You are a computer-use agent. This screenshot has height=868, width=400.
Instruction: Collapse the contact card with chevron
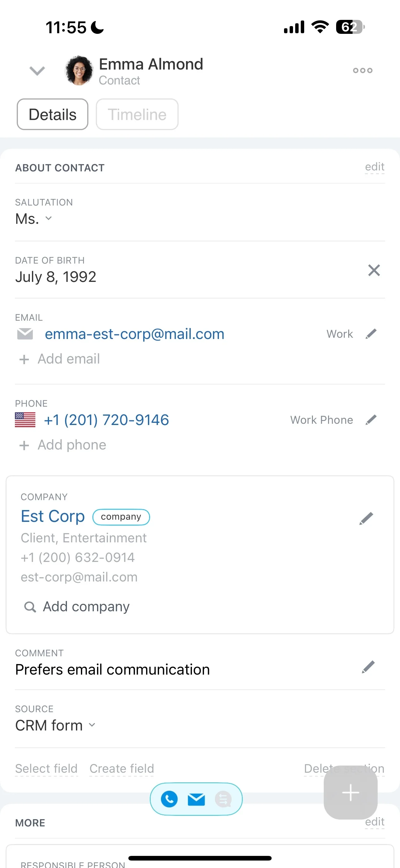click(x=37, y=71)
